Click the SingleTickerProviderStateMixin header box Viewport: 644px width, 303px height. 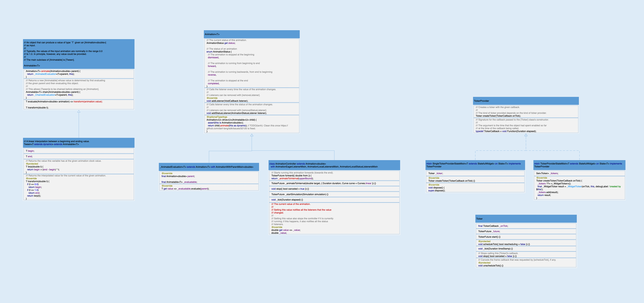[475, 165]
